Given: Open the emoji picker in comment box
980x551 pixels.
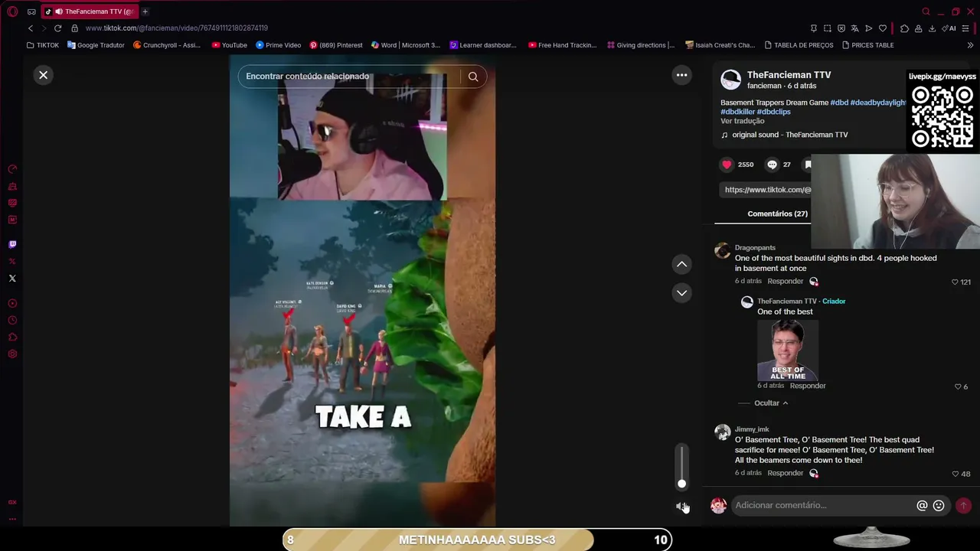Looking at the screenshot, I should tap(939, 506).
